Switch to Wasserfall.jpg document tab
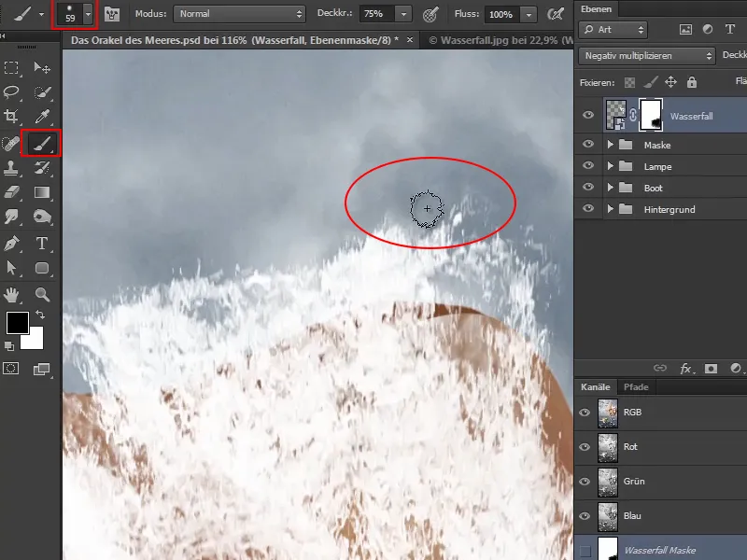The image size is (747, 560). [500, 40]
